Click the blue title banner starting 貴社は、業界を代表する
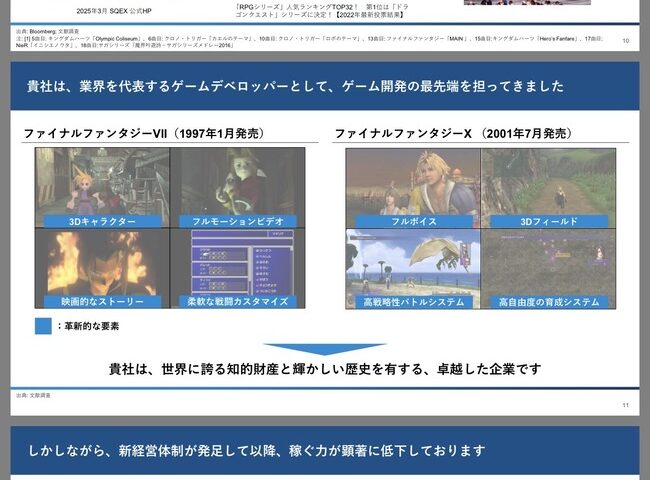650x480 pixels. [x=324, y=87]
